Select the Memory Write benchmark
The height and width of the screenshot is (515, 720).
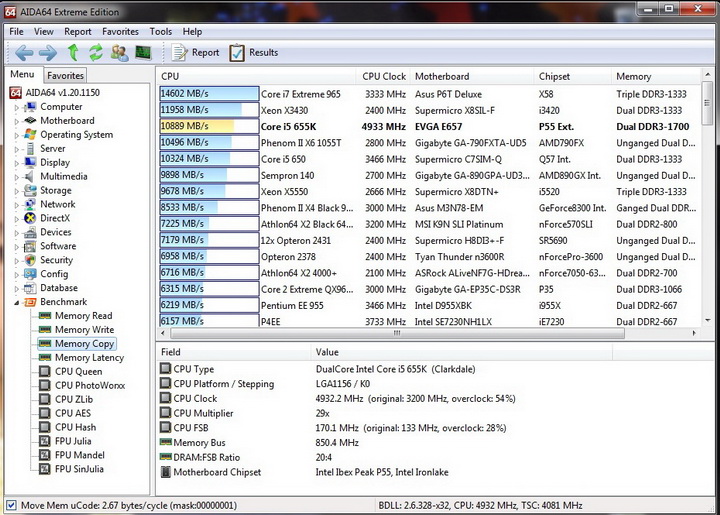(84, 330)
